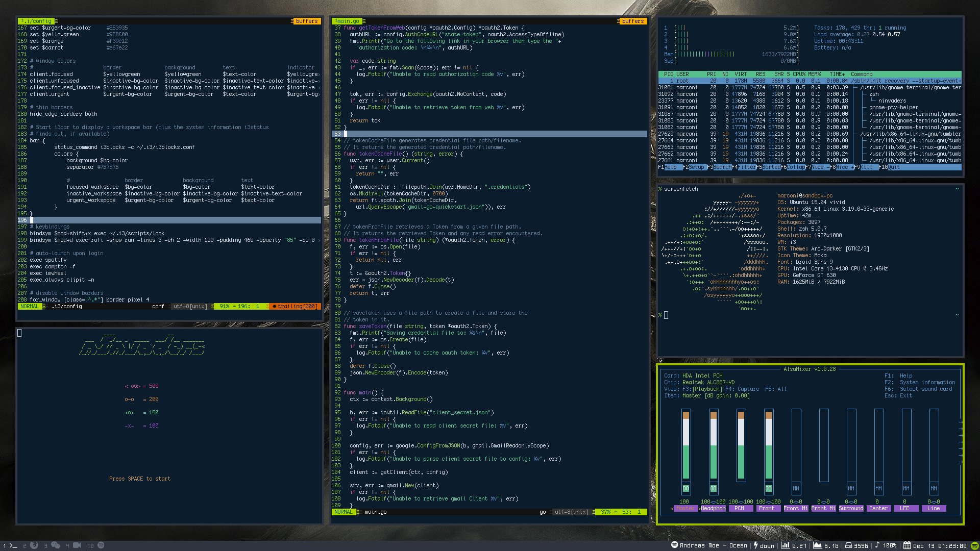Click the disk drive icon showing 355G

click(848, 545)
